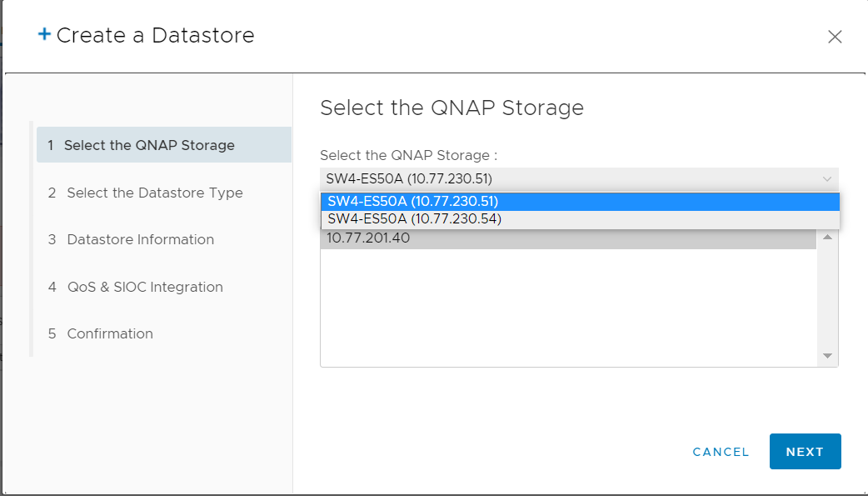This screenshot has height=496, width=868.
Task: Open the QNAP Storage dropdown arrow
Action: (x=826, y=179)
